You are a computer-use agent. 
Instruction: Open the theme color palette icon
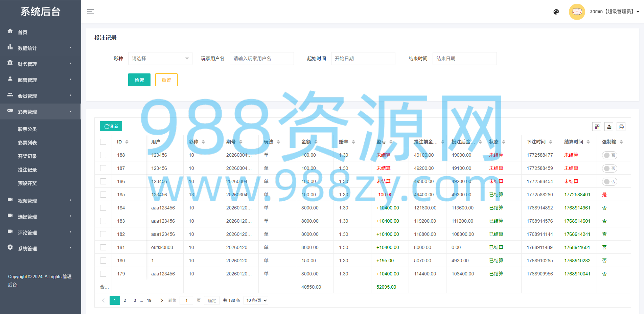tap(556, 12)
